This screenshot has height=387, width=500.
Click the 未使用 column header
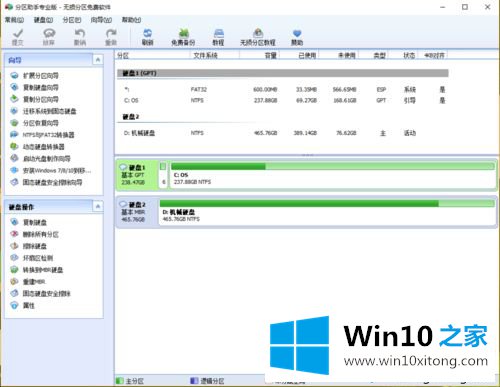(339, 55)
